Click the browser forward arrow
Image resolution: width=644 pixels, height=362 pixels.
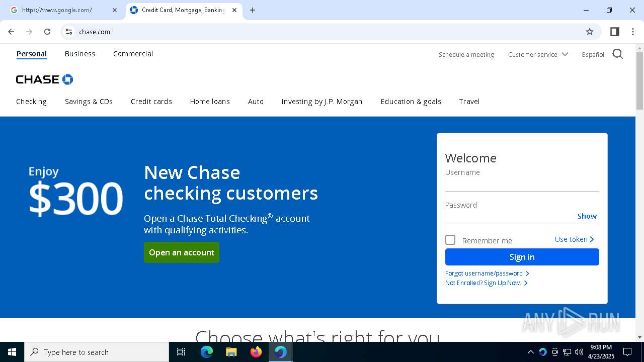click(x=29, y=32)
